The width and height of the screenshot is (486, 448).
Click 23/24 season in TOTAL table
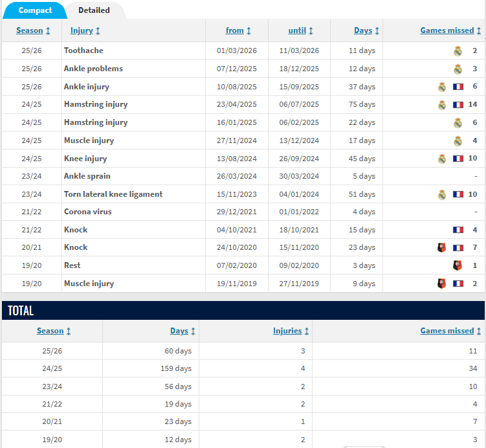point(52,386)
